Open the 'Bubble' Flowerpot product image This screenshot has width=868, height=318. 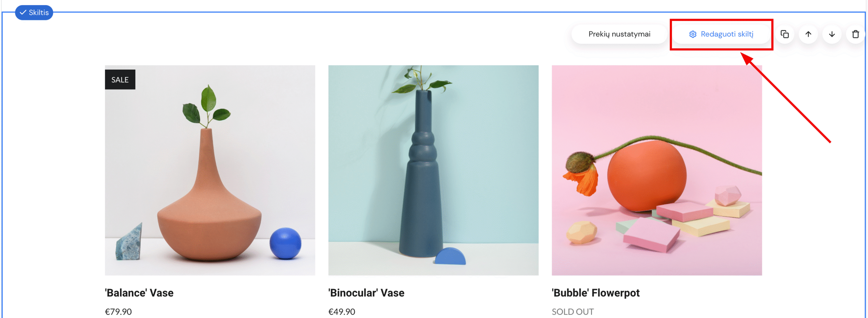[657, 170]
